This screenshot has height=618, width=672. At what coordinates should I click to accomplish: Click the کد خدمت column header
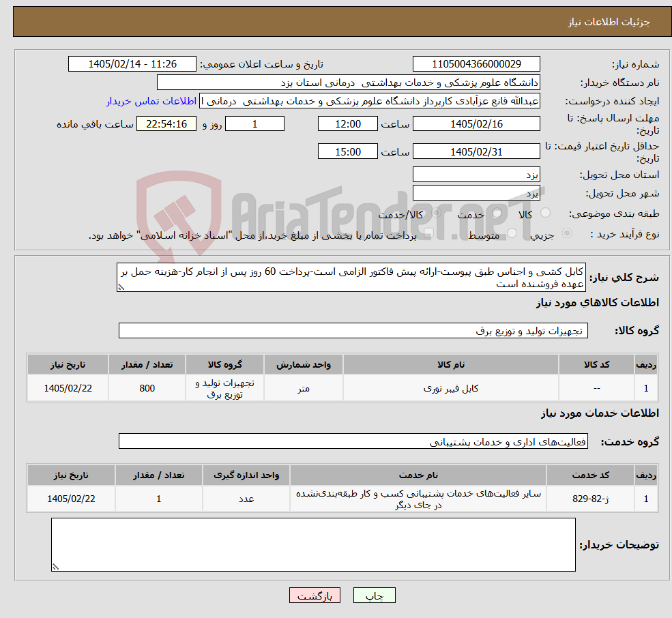[x=591, y=475]
